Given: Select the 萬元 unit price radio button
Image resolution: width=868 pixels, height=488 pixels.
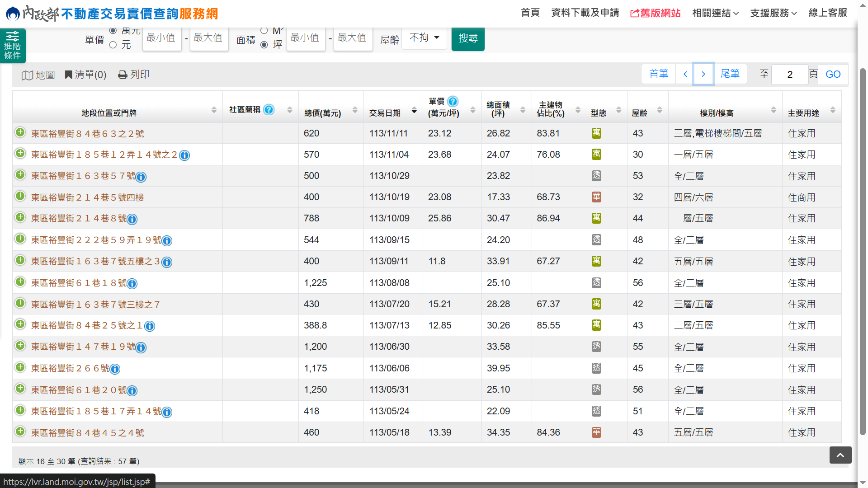Looking at the screenshot, I should click(113, 31).
